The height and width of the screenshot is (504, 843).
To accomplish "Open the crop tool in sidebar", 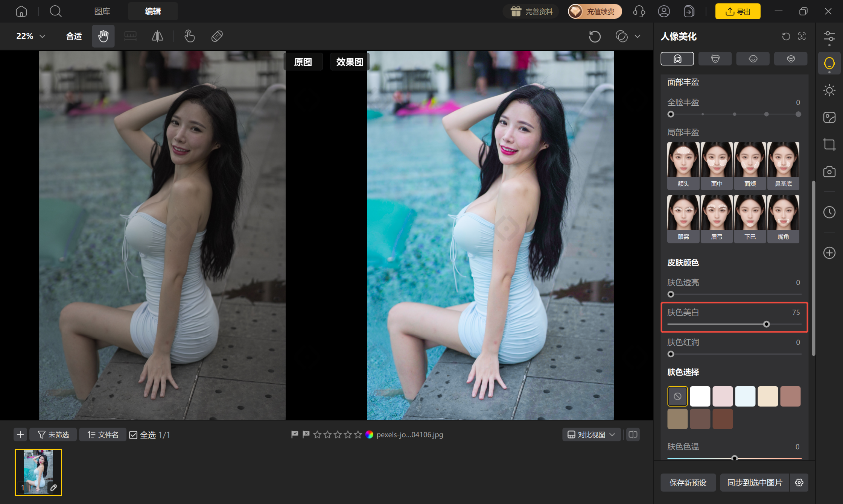I will (829, 144).
